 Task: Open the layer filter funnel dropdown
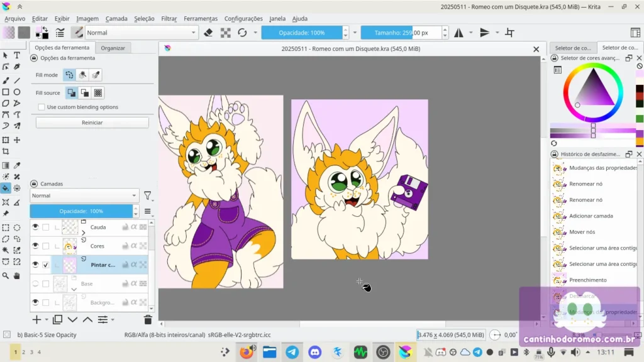(148, 196)
